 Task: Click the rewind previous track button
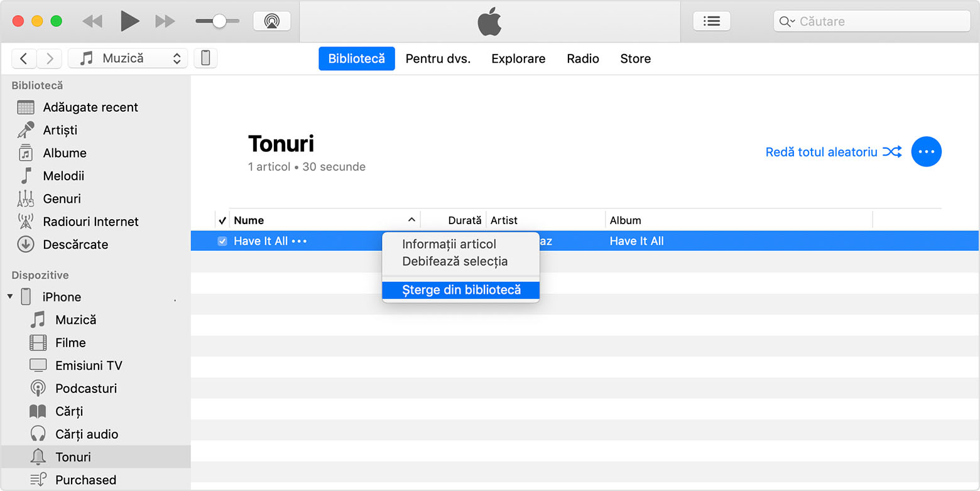[x=92, y=21]
